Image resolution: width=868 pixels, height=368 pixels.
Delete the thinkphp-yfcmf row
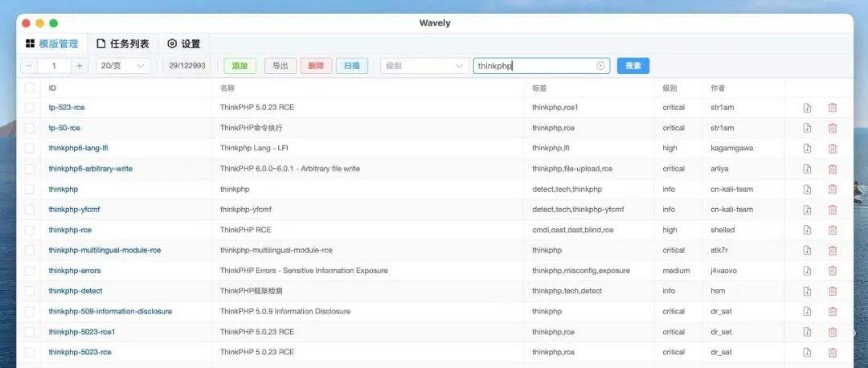tap(832, 210)
